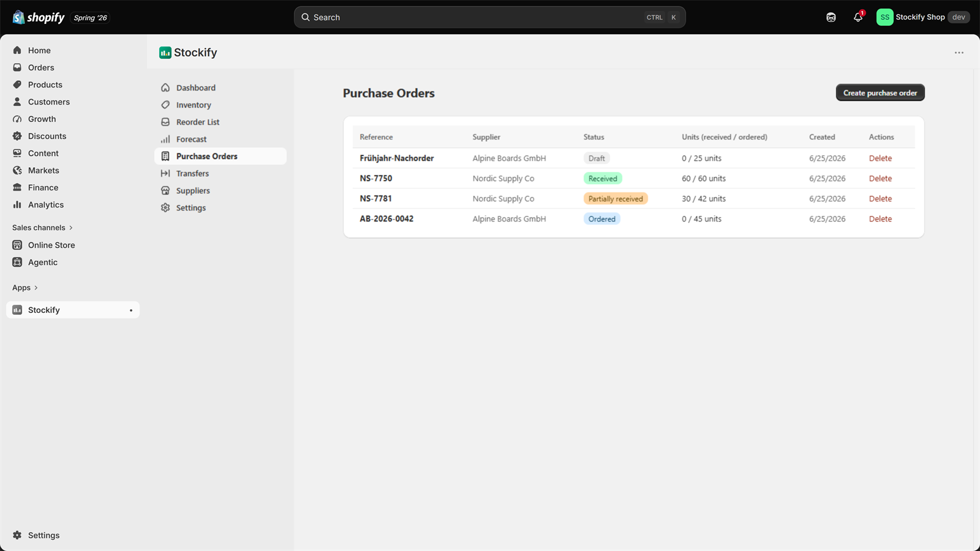Delete purchase order AB-2026-0042
This screenshot has width=980, height=551.
880,219
